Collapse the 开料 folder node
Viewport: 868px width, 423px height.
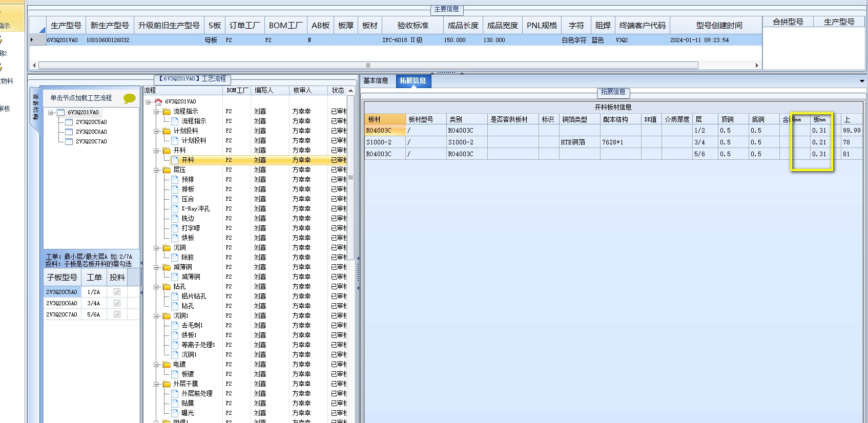(156, 150)
